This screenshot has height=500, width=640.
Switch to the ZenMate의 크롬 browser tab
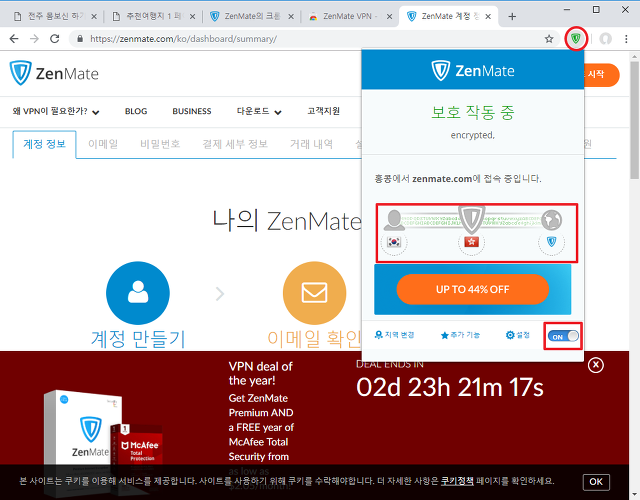click(x=249, y=16)
